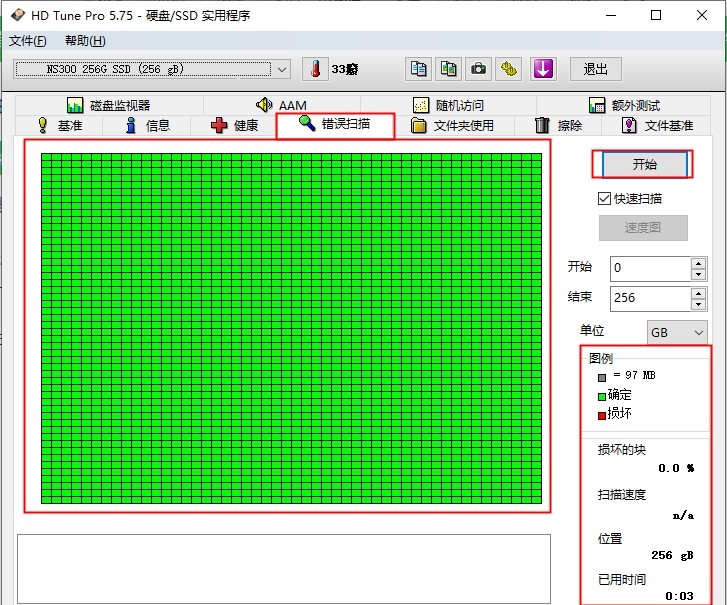The image size is (727, 605).
Task: Click inside the 结束 end value field
Action: point(648,298)
